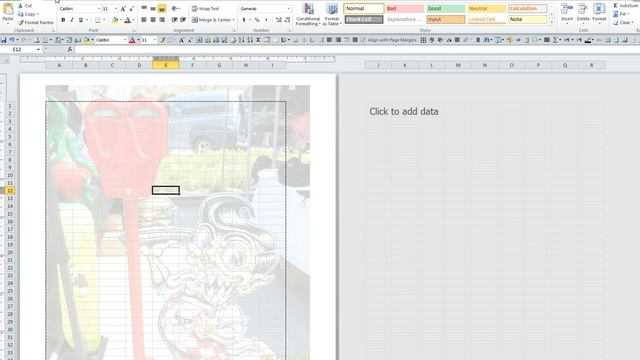Click the Insert cells button
The height and width of the screenshot is (360, 640).
pos(567,13)
